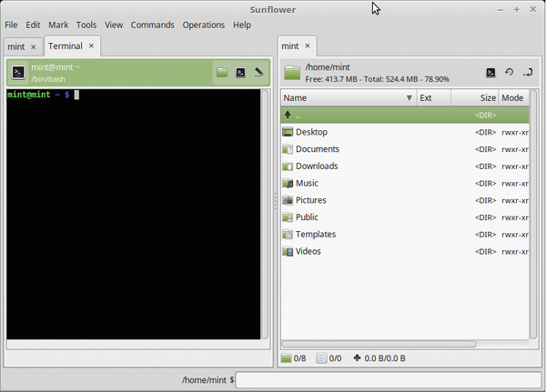
Task: Close the Terminal tab
Action: [91, 46]
